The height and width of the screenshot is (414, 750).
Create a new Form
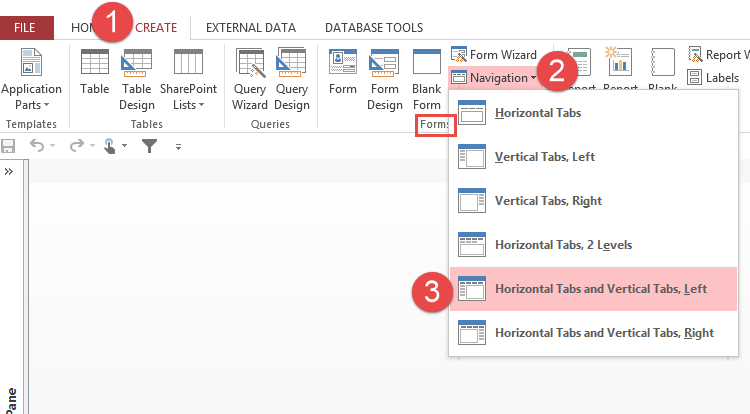click(x=342, y=73)
